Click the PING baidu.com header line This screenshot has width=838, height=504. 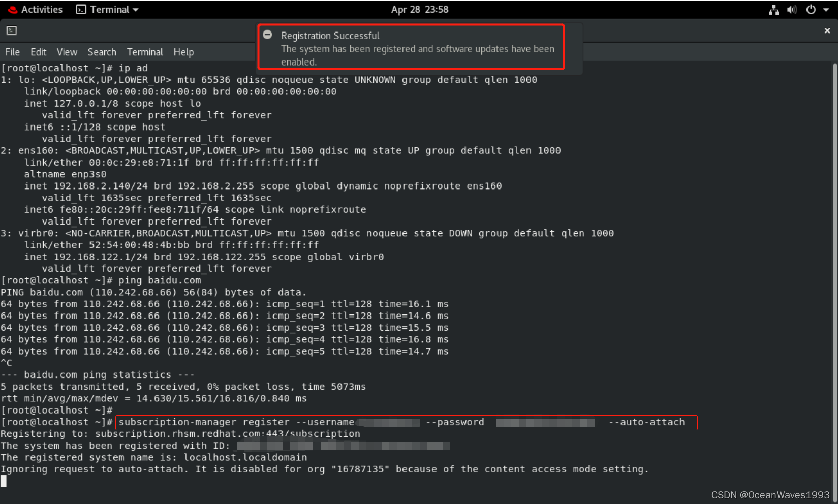click(x=153, y=293)
